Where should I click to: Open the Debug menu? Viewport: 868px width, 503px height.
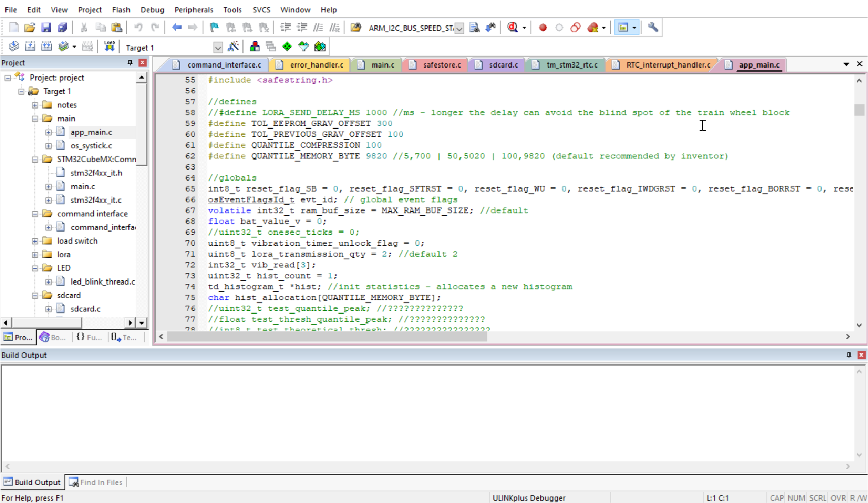[x=152, y=10]
